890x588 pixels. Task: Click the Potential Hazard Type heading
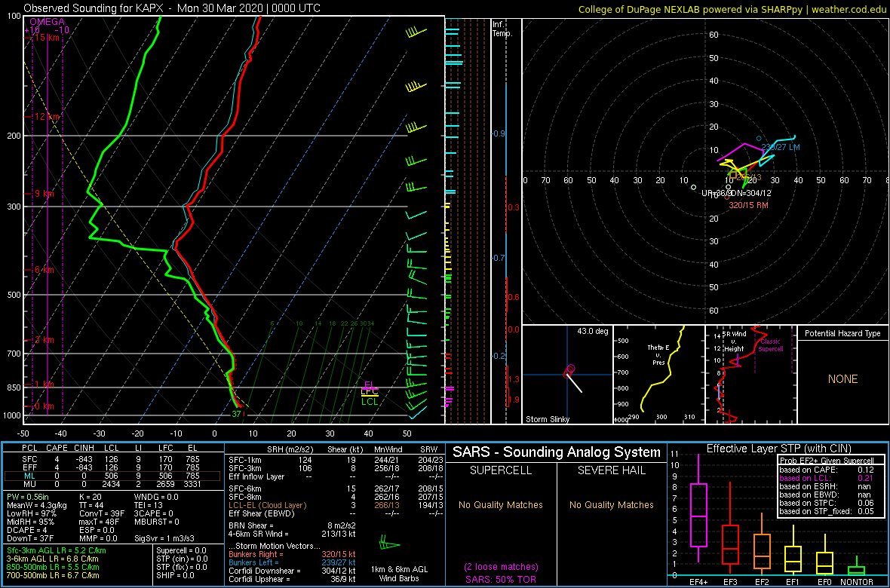pyautogui.click(x=842, y=334)
